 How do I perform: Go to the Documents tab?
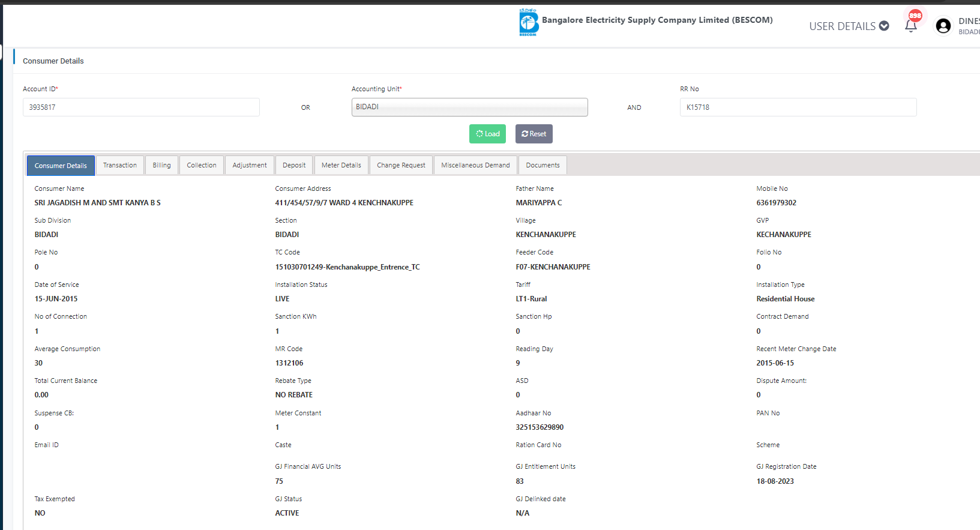pos(543,165)
